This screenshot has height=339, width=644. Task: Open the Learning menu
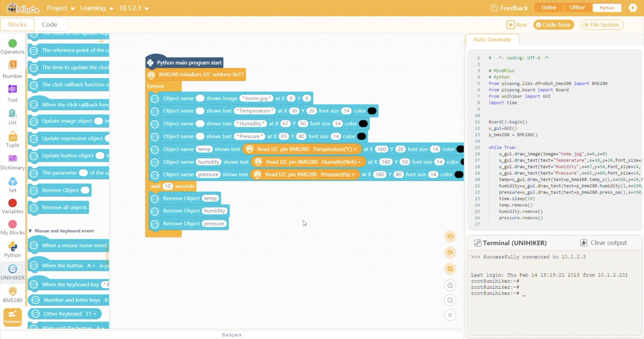point(97,8)
